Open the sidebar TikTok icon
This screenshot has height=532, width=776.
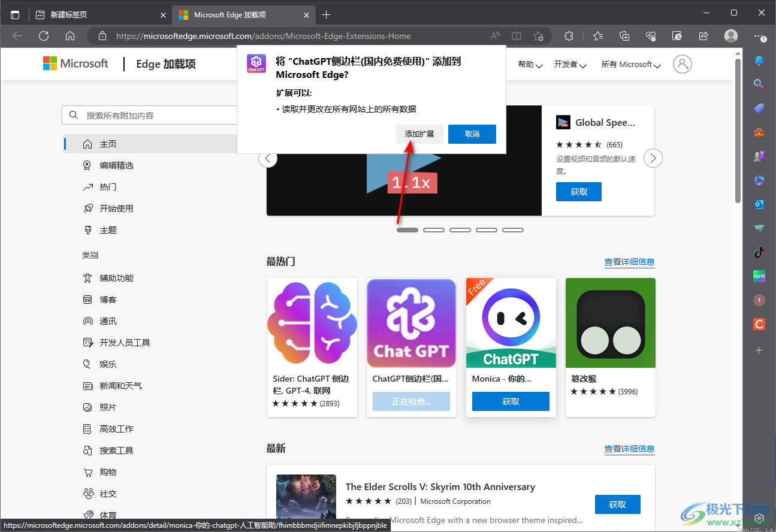click(x=759, y=252)
